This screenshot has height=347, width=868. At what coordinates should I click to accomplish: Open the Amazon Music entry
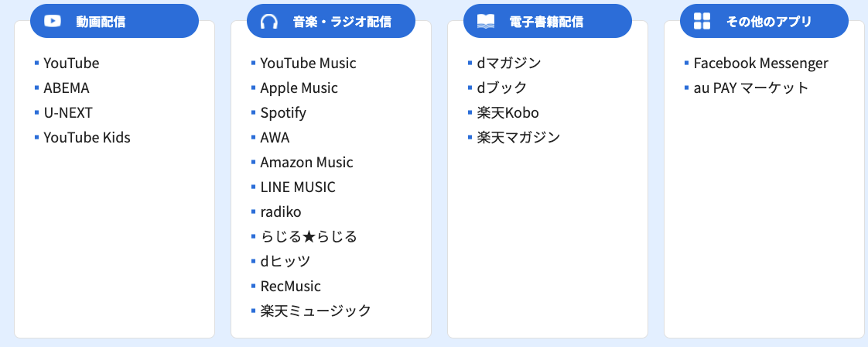[x=306, y=163]
